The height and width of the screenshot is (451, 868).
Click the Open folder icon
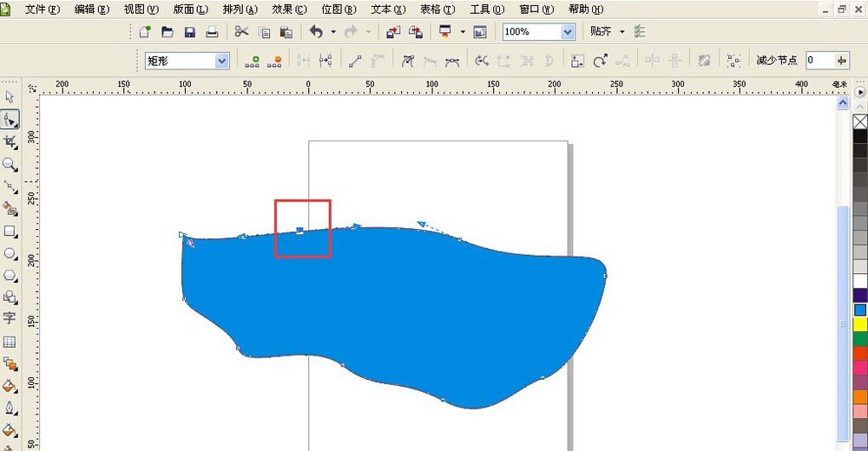168,31
